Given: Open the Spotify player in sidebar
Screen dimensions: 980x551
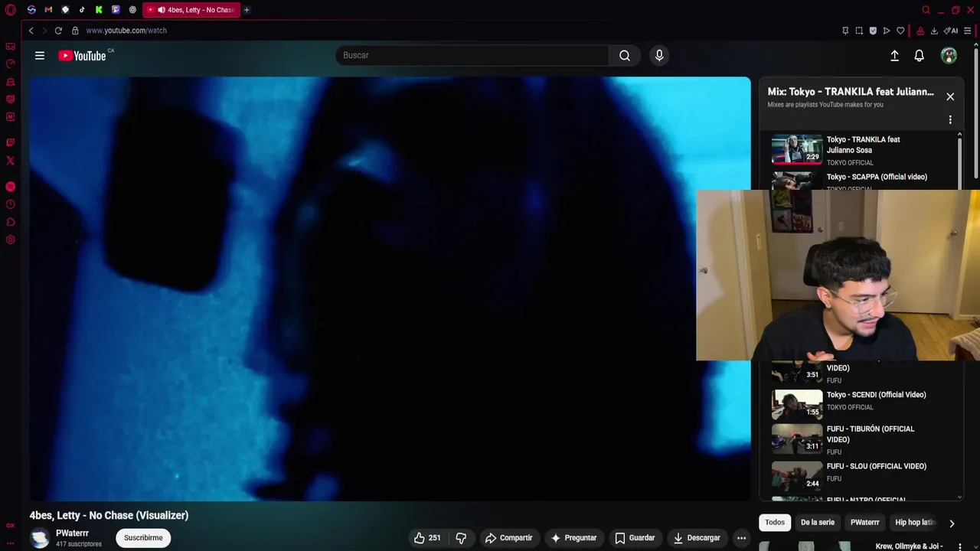Looking at the screenshot, I should (10, 187).
